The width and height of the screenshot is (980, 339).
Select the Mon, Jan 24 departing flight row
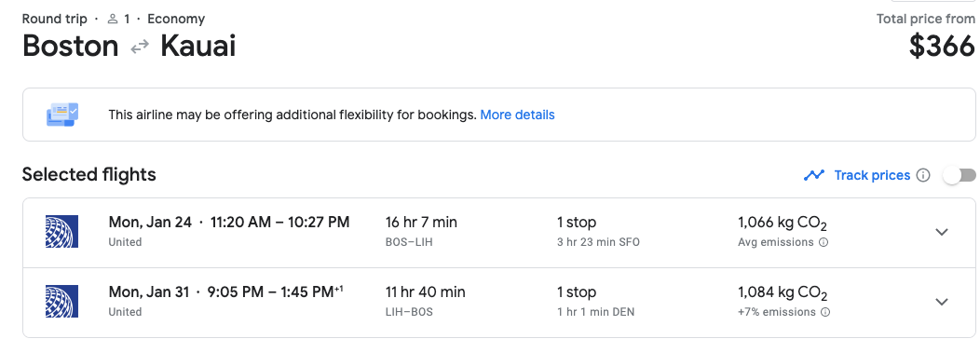click(x=498, y=233)
